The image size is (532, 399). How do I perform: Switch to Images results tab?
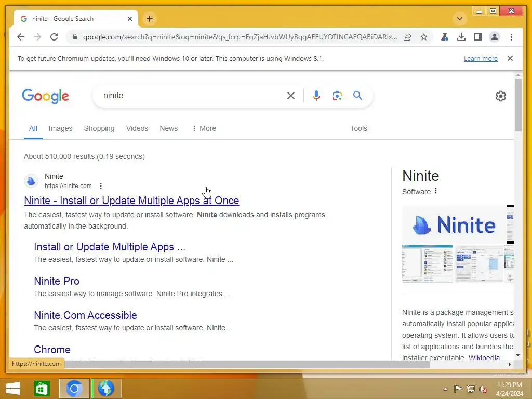coord(60,129)
